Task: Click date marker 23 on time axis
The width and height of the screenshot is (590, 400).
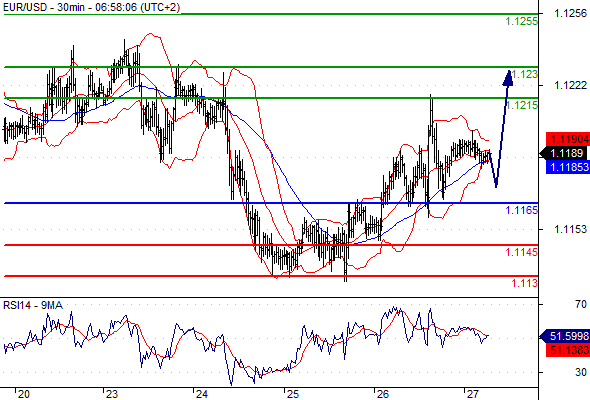Action: coord(111,394)
